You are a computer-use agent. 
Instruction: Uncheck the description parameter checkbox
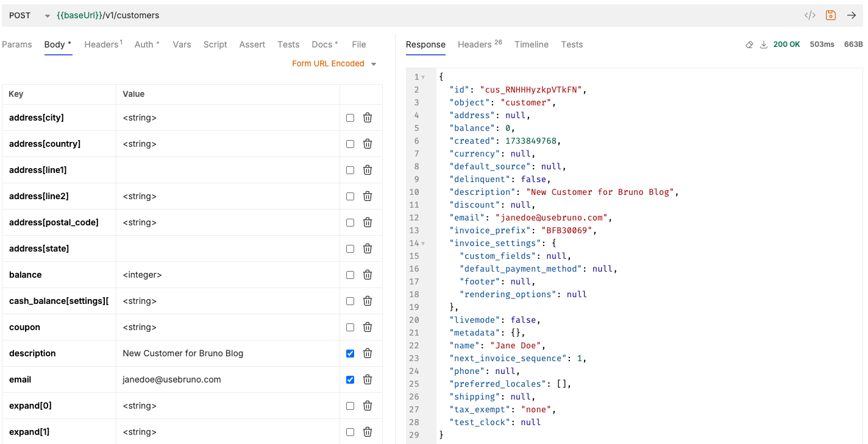click(350, 353)
